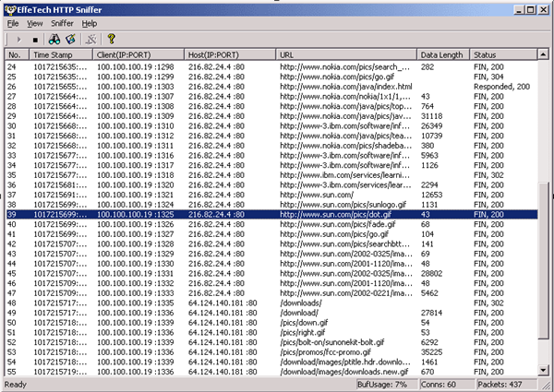Viewport: 554px width, 392px height.
Task: Select the sun.com/pics/fade.gif row
Action: pos(272,224)
